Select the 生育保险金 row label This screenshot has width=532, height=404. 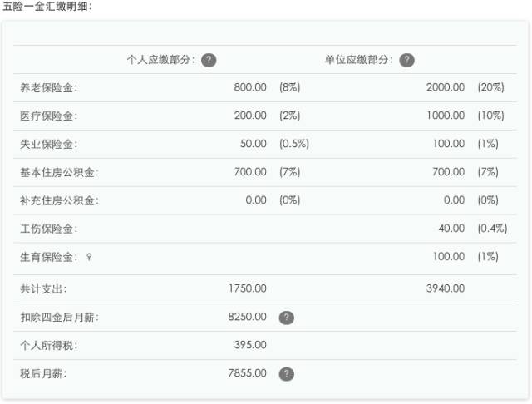pos(49,257)
